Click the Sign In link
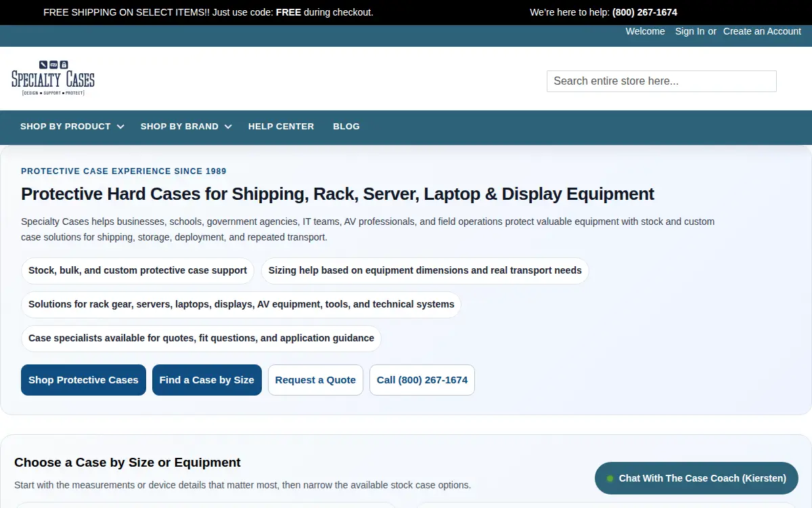812x508 pixels. [x=690, y=31]
